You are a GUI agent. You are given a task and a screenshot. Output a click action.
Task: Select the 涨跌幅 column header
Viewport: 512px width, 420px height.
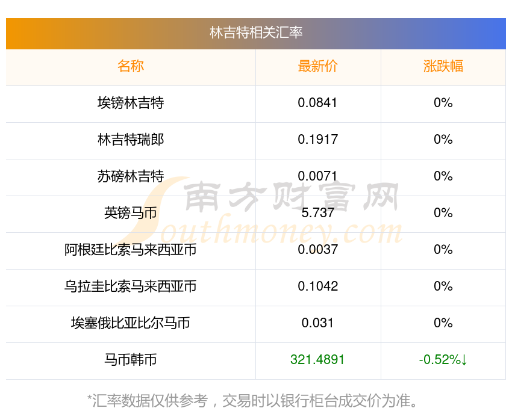pos(443,66)
